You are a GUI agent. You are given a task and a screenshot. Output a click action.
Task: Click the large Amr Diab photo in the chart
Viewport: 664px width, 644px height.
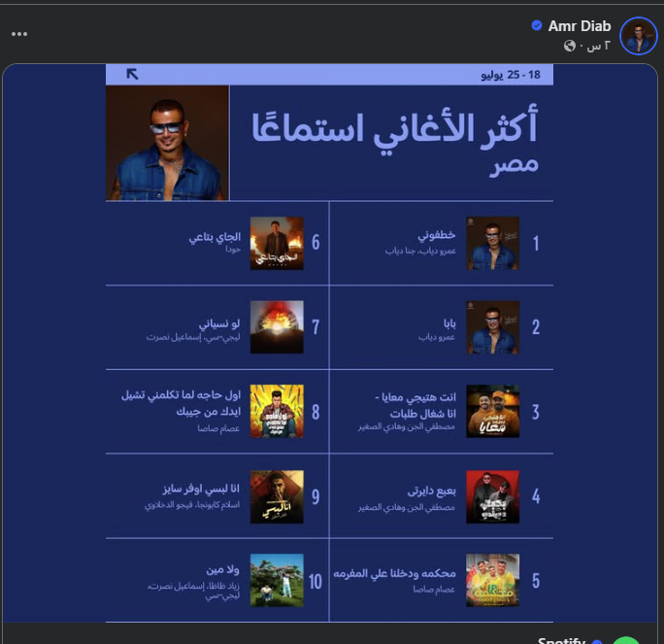(x=168, y=143)
